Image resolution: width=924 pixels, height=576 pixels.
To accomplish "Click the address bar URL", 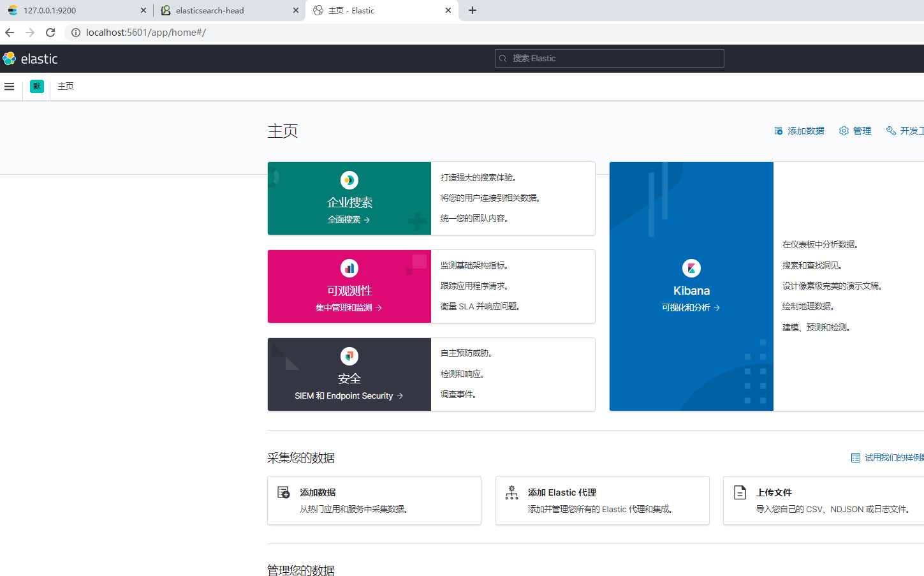I will [146, 33].
